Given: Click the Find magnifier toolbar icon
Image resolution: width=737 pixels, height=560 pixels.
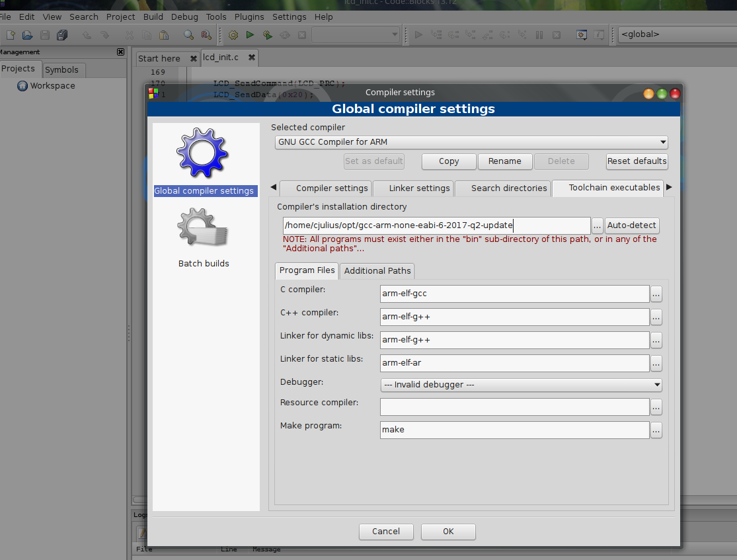Looking at the screenshot, I should (x=188, y=35).
